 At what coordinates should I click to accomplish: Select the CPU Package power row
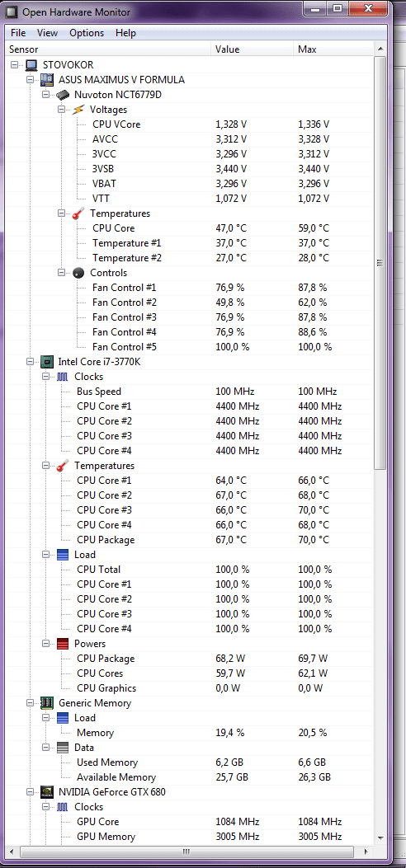coord(190,659)
